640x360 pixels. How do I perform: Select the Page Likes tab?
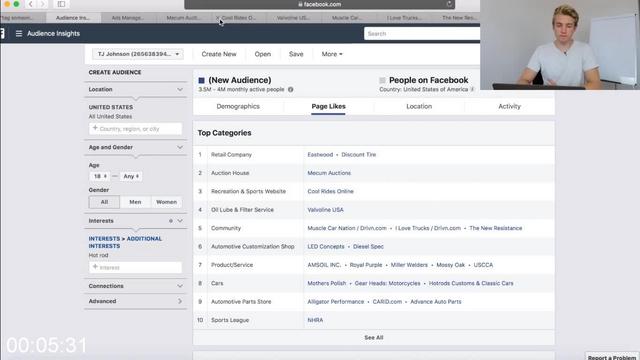tap(329, 106)
